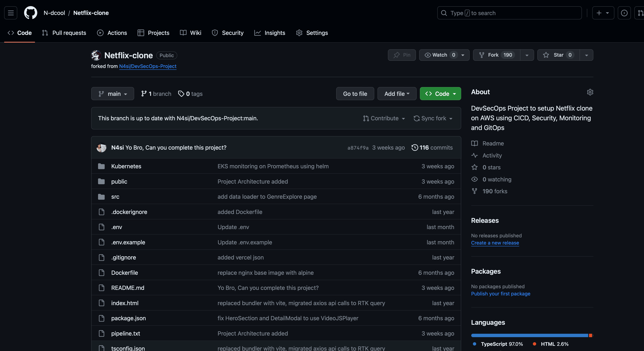Switch to the Security tab
Screen dimensions: 644x351
pos(228,33)
